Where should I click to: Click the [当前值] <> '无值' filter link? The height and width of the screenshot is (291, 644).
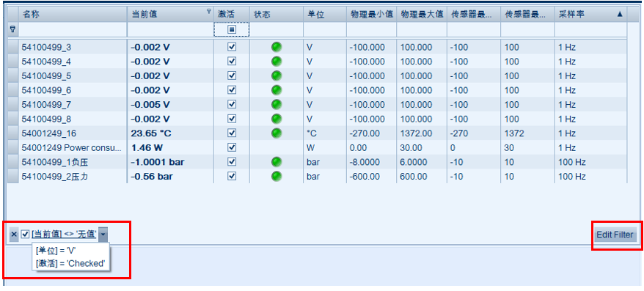coord(64,235)
